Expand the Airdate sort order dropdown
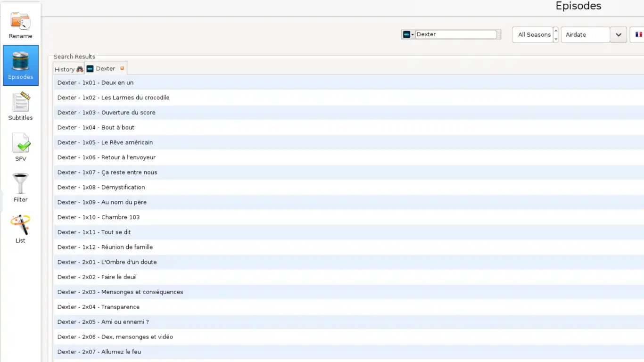This screenshot has width=644, height=362. pos(618,34)
